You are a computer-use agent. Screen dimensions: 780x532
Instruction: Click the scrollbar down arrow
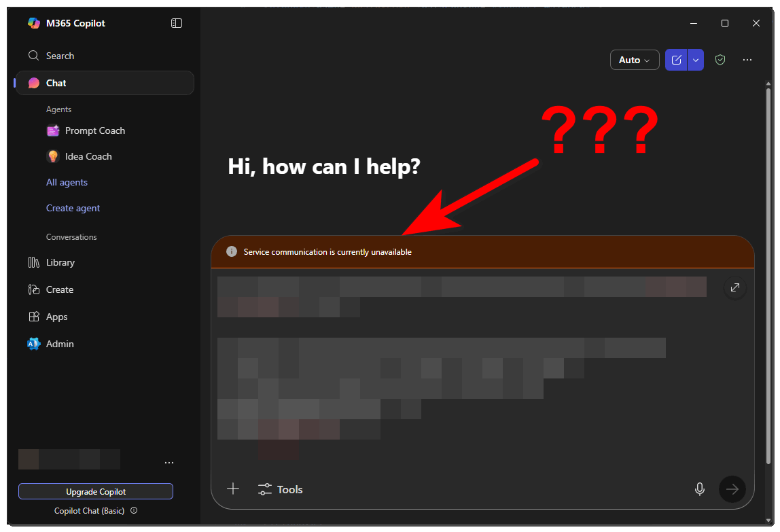[x=768, y=520]
